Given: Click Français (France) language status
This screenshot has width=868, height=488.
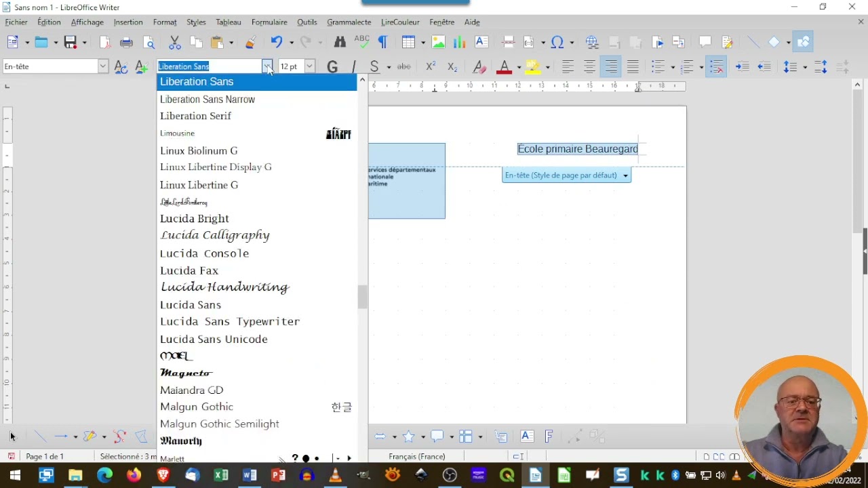Looking at the screenshot, I should pos(417,457).
